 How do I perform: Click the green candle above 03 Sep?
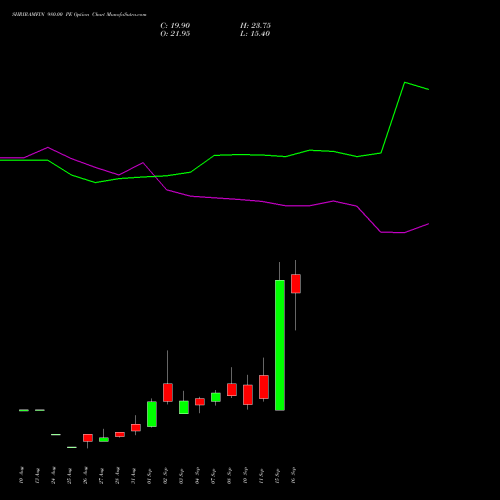click(184, 407)
